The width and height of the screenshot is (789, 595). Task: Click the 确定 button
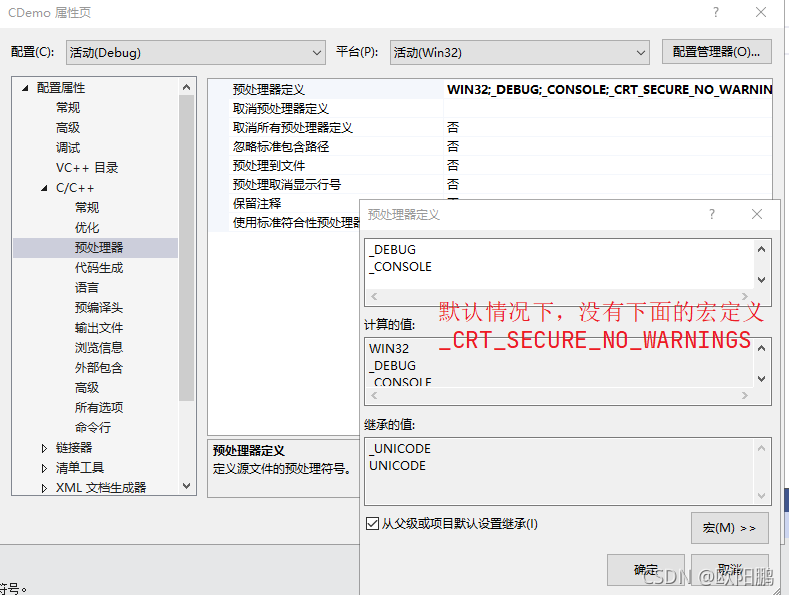click(646, 570)
